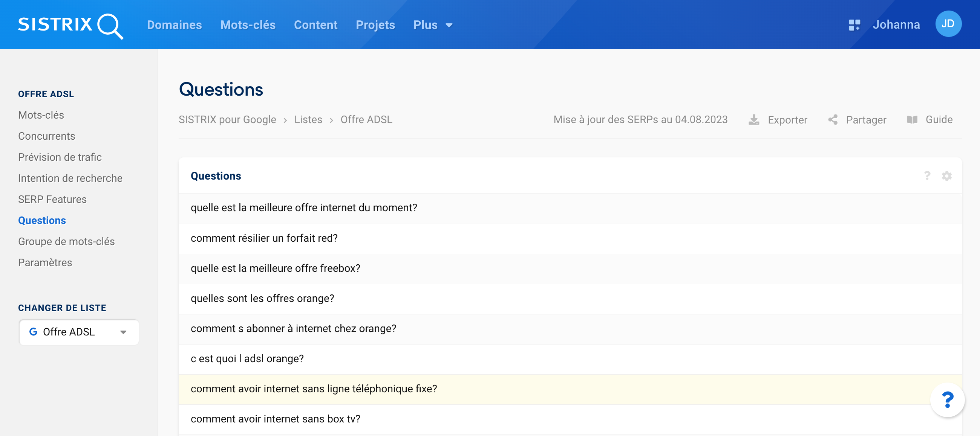980x436 pixels.
Task: Open the Questions box help question mark
Action: [x=927, y=175]
